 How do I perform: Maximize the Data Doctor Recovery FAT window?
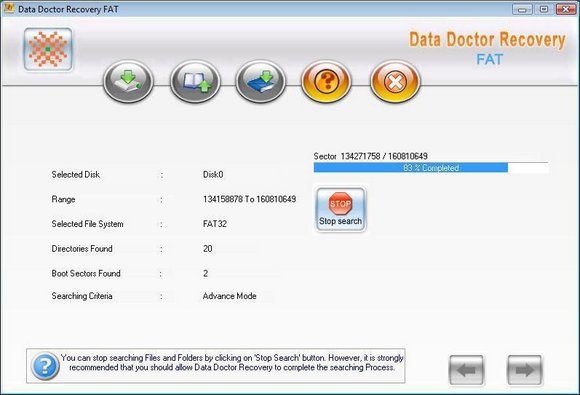pyautogui.click(x=544, y=9)
